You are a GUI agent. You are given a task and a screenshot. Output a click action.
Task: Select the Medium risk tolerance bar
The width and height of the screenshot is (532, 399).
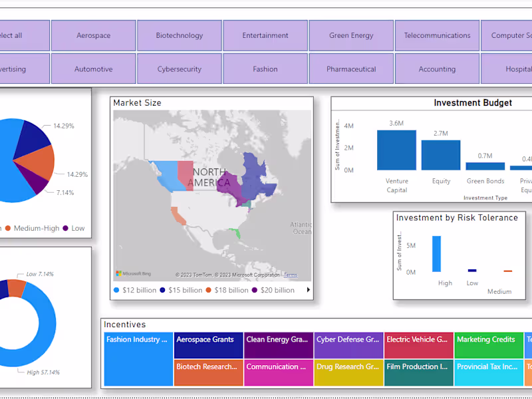pos(507,271)
